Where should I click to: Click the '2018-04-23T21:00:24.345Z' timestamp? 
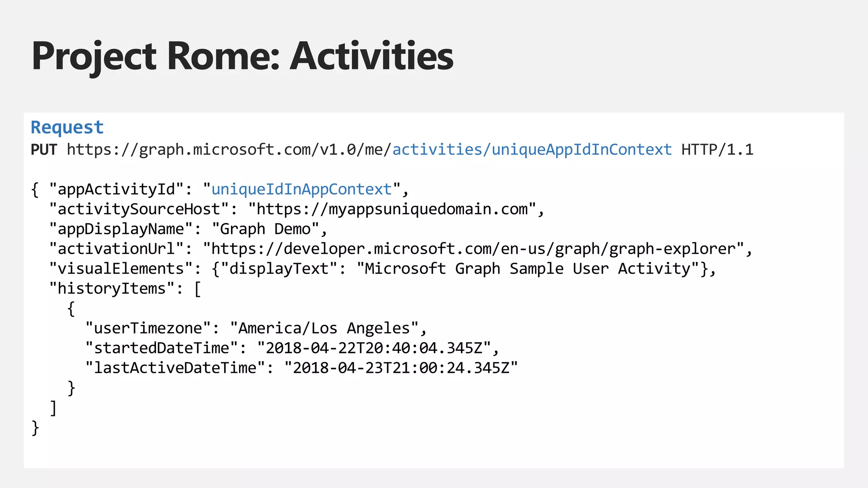pyautogui.click(x=401, y=368)
